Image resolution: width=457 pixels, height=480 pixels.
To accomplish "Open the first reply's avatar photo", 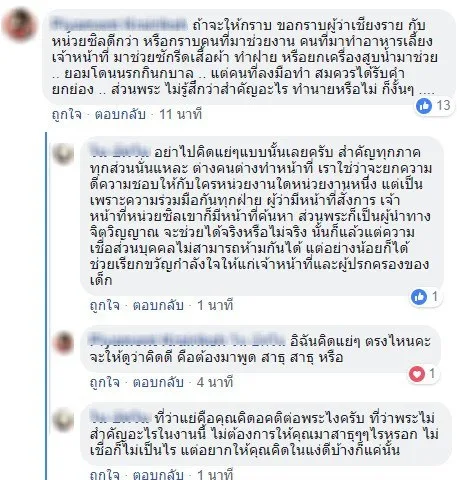I will coord(63,154).
